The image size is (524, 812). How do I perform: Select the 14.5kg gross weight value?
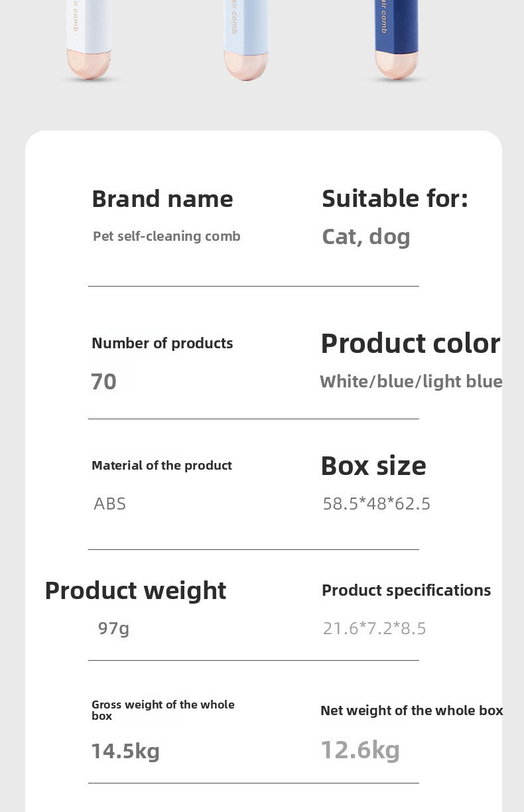(x=125, y=751)
